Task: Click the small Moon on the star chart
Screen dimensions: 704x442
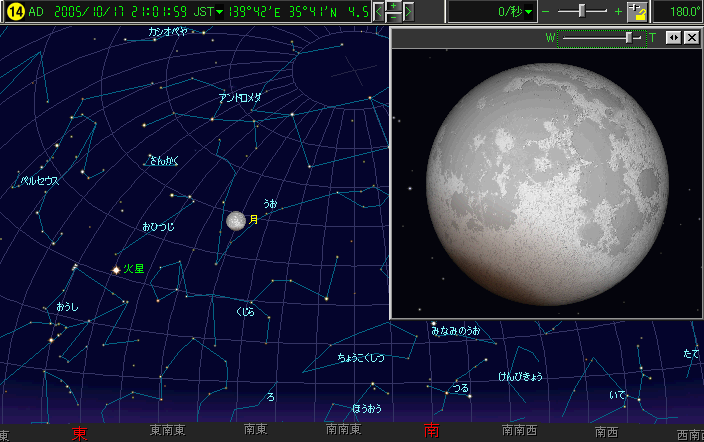Action: click(x=236, y=220)
